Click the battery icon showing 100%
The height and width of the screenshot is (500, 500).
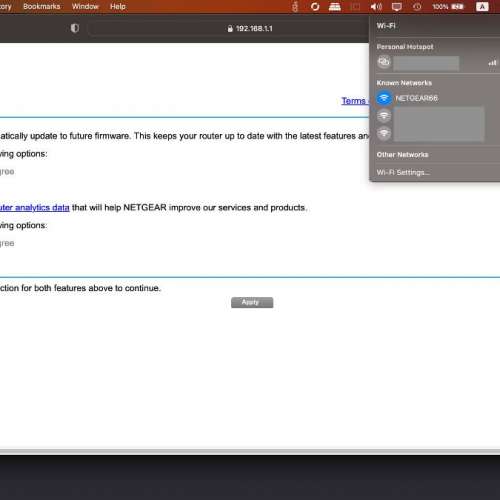tap(457, 7)
